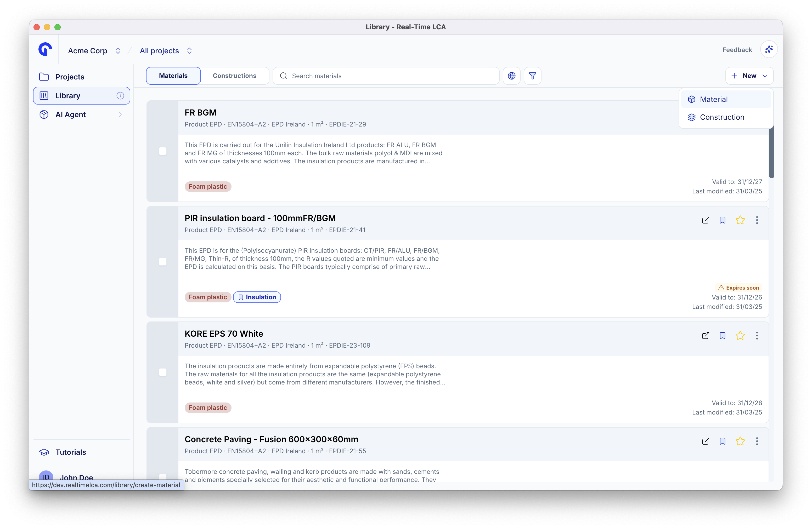Viewport: 812px width, 529px height.
Task: Open KORE EPS 70 White external link
Action: point(706,336)
